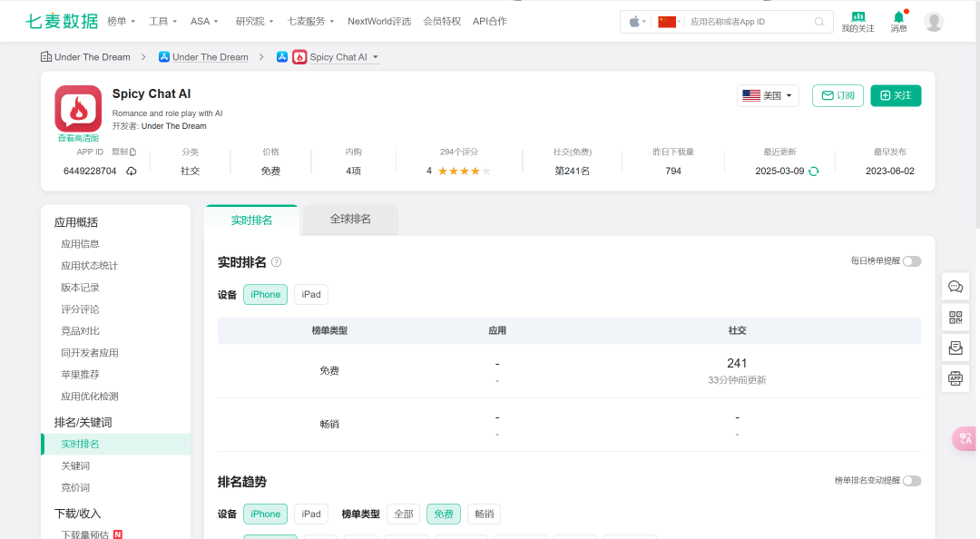The width and height of the screenshot is (980, 539).
Task: Open 苹果推荐 in sidebar
Action: click(x=80, y=375)
